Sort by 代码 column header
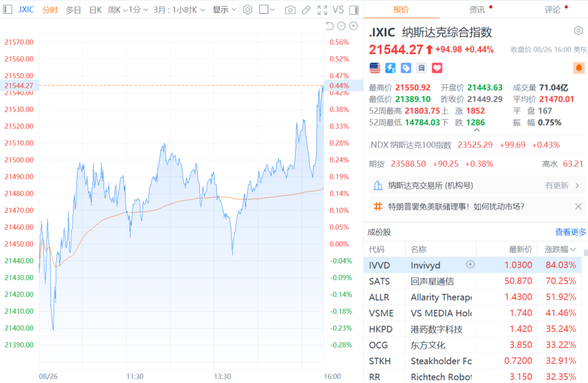588x383 pixels. click(376, 250)
